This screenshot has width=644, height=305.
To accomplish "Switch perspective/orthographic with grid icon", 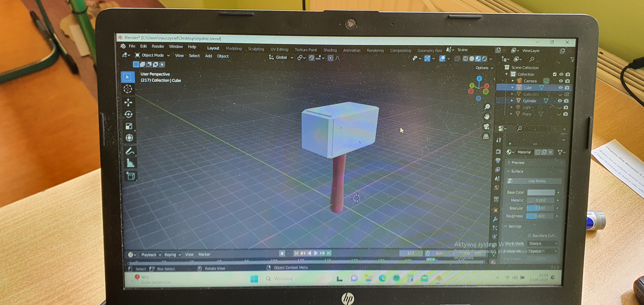I will click(486, 137).
